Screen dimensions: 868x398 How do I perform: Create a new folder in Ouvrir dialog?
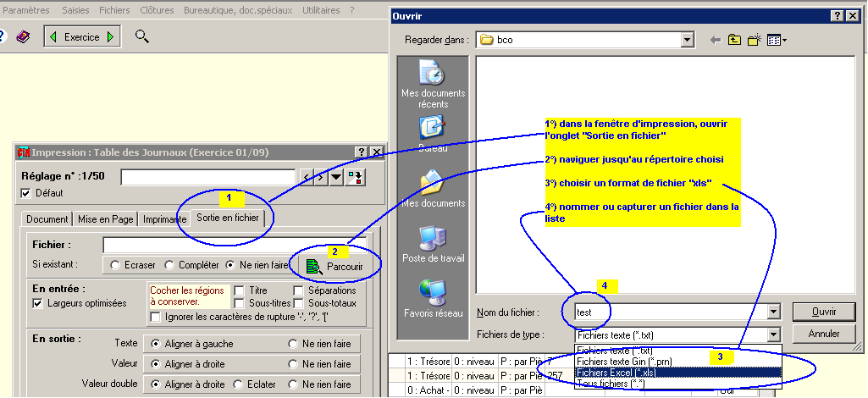(754, 40)
